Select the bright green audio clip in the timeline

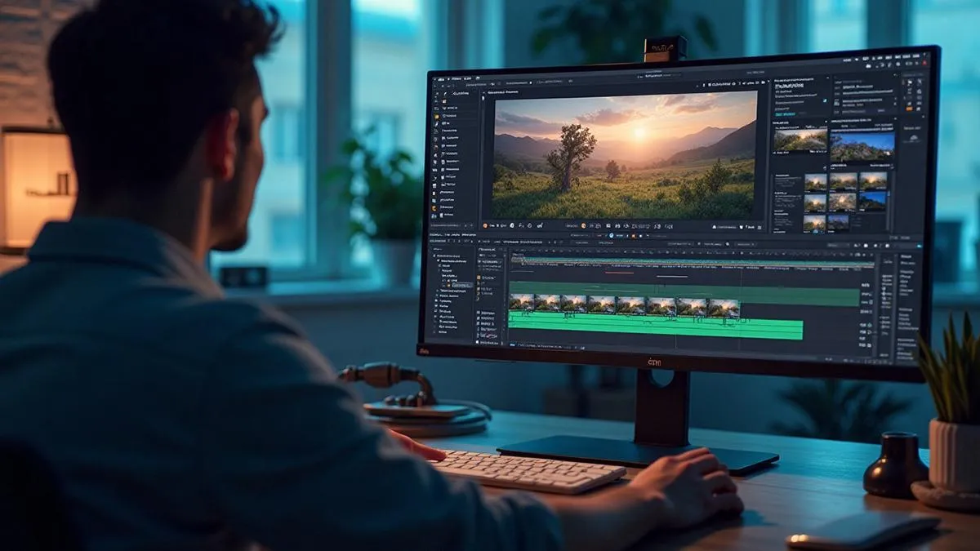click(655, 326)
